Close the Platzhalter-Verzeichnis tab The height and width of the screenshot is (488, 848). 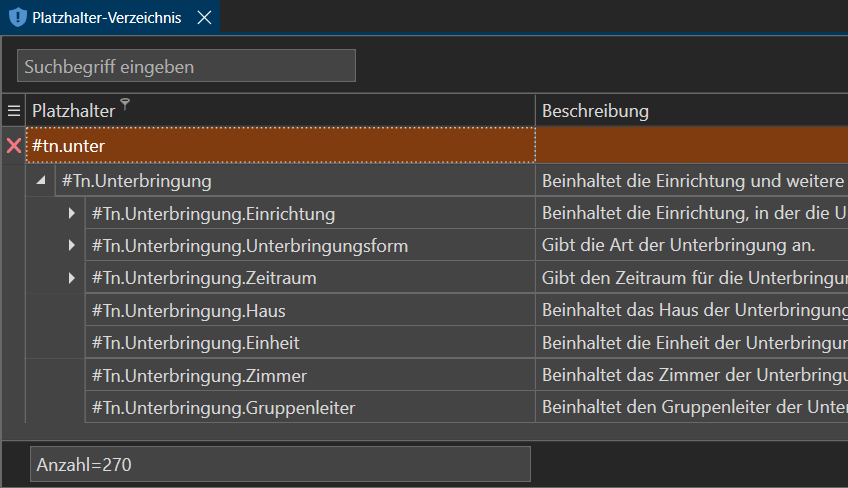(x=204, y=18)
